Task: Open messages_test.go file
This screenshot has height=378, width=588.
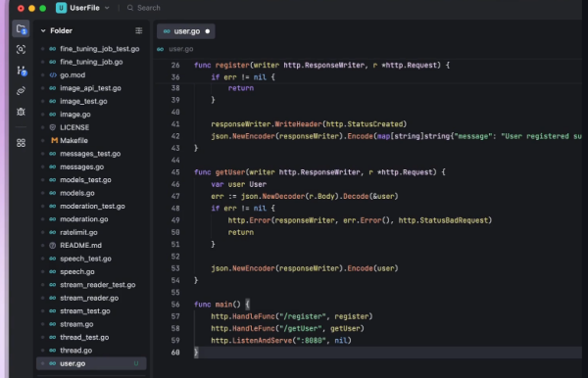Action: [x=90, y=154]
